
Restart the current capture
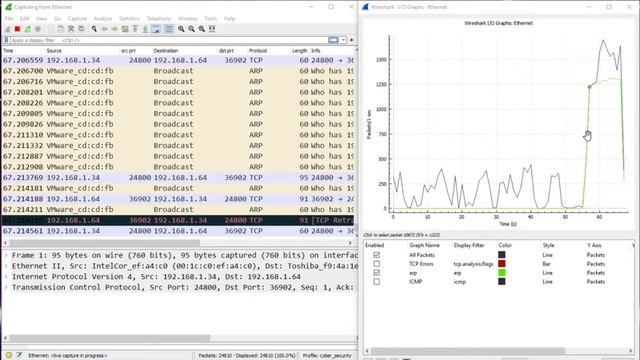click(27, 29)
